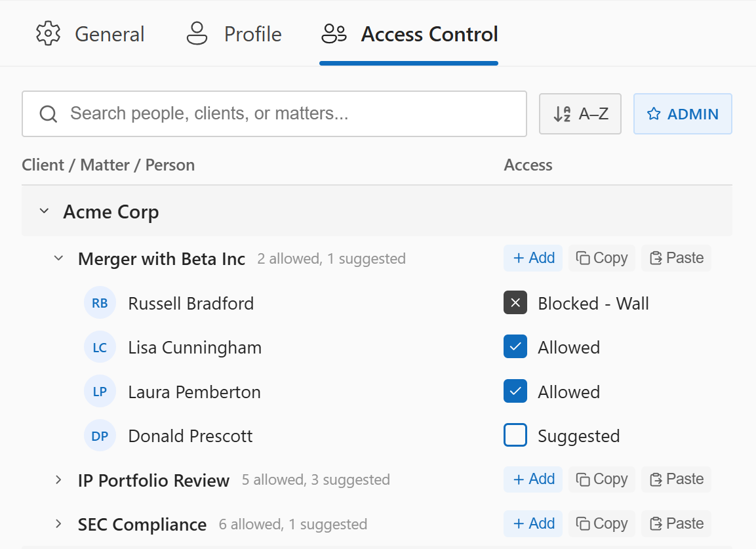
Task: Toggle the Blocked - Wall status for Russell Bradford
Action: click(x=515, y=302)
